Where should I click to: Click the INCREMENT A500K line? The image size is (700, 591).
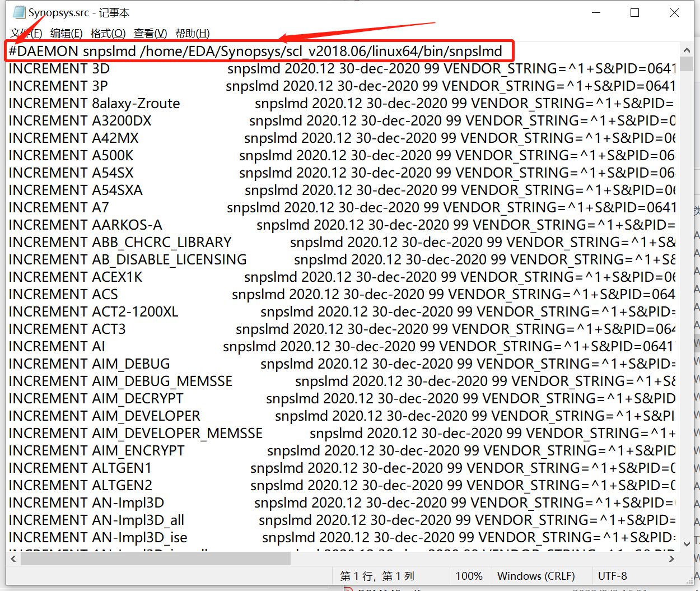pos(342,155)
